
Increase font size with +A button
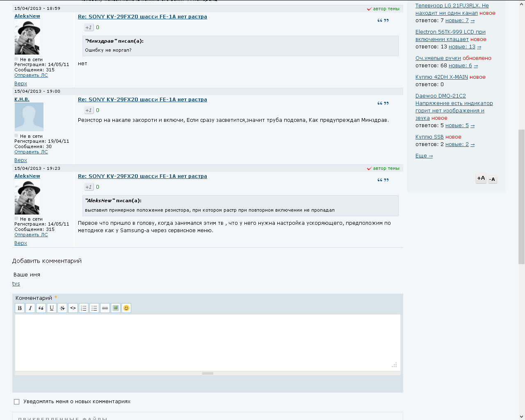point(481,178)
